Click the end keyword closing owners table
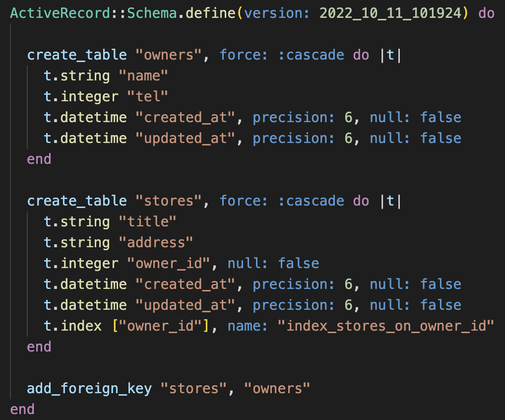 [x=39, y=159]
